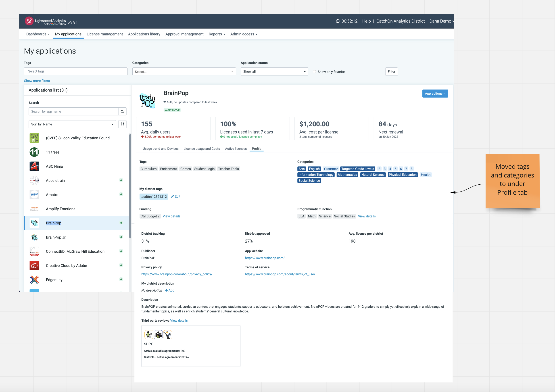The width and height of the screenshot is (555, 392).
Task: Click the pencil Edit icon for district tags
Action: pos(172,196)
